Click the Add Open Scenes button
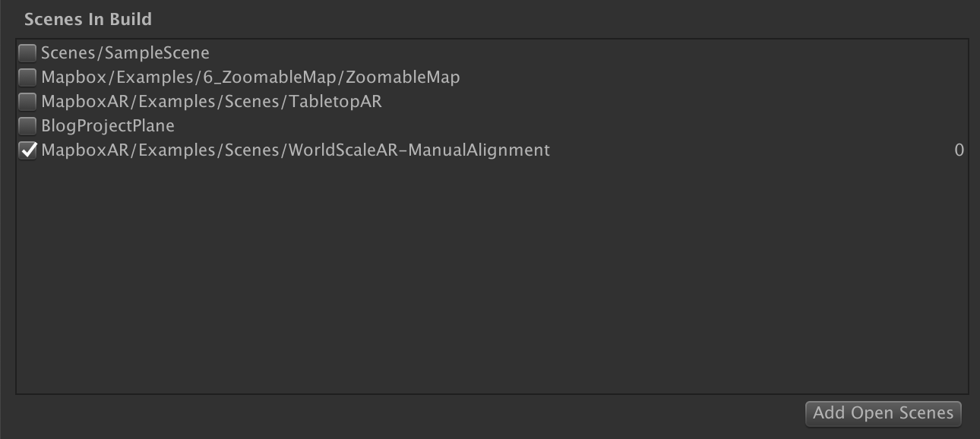 coord(883,413)
